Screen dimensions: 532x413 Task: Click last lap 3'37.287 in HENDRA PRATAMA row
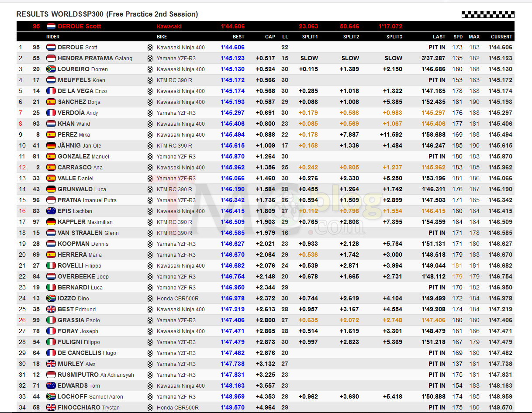pos(433,58)
